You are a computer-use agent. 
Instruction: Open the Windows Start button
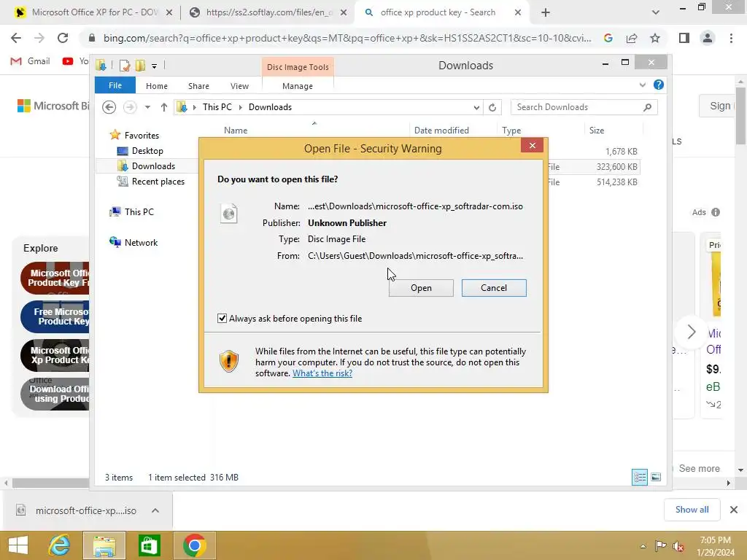(18, 545)
